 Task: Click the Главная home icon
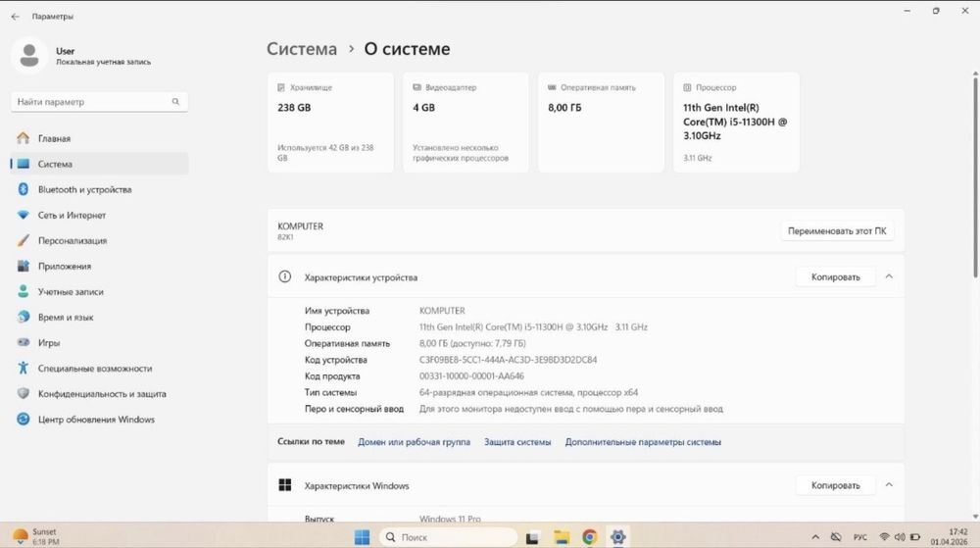coord(24,138)
